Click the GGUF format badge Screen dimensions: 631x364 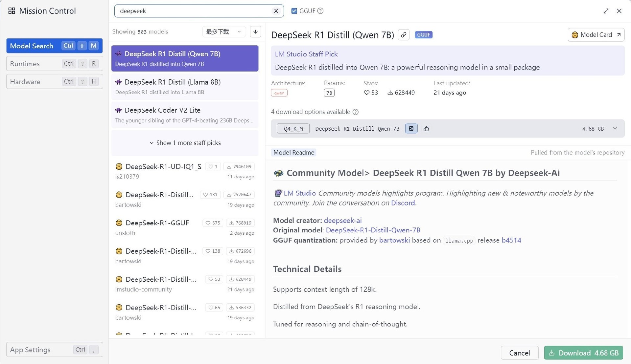point(424,35)
